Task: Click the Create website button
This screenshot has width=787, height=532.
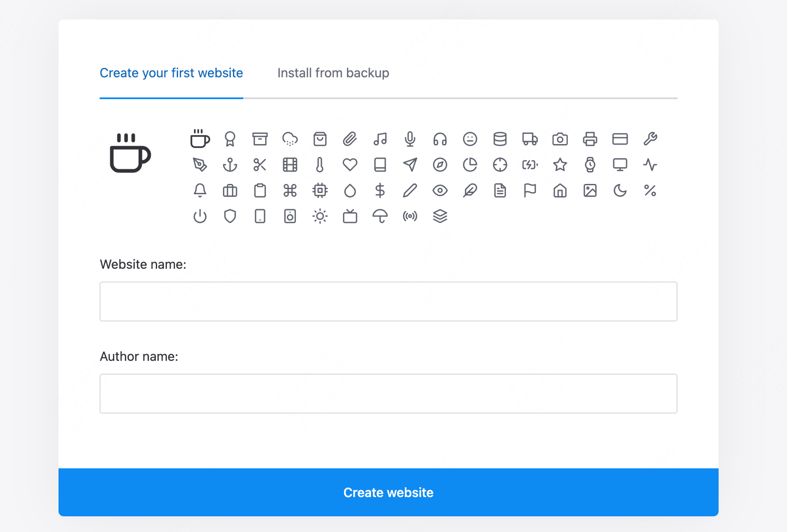Action: [x=388, y=492]
